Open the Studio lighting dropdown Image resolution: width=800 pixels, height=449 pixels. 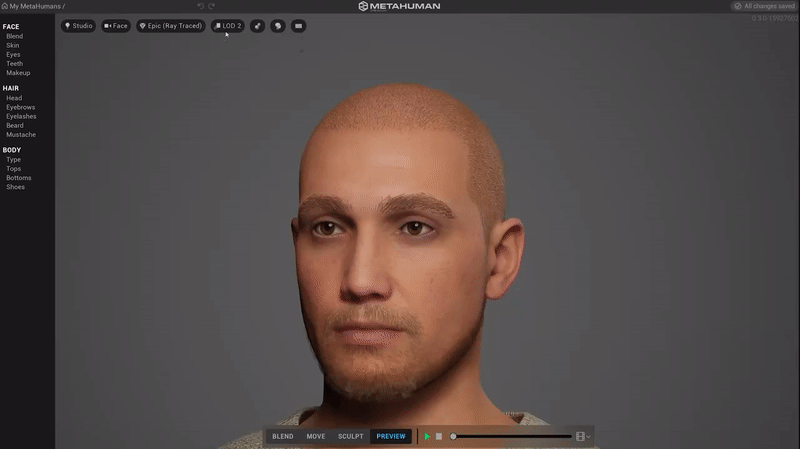[78, 26]
